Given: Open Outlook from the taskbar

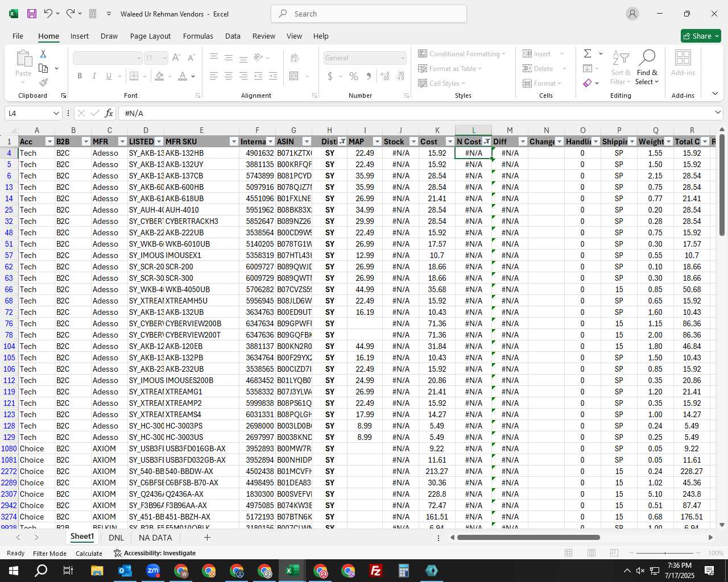Looking at the screenshot, I should click(x=125, y=571).
